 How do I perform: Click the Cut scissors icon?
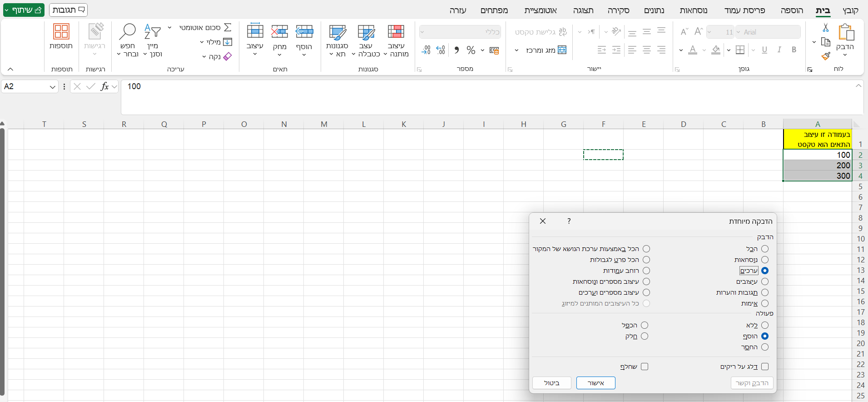(826, 28)
